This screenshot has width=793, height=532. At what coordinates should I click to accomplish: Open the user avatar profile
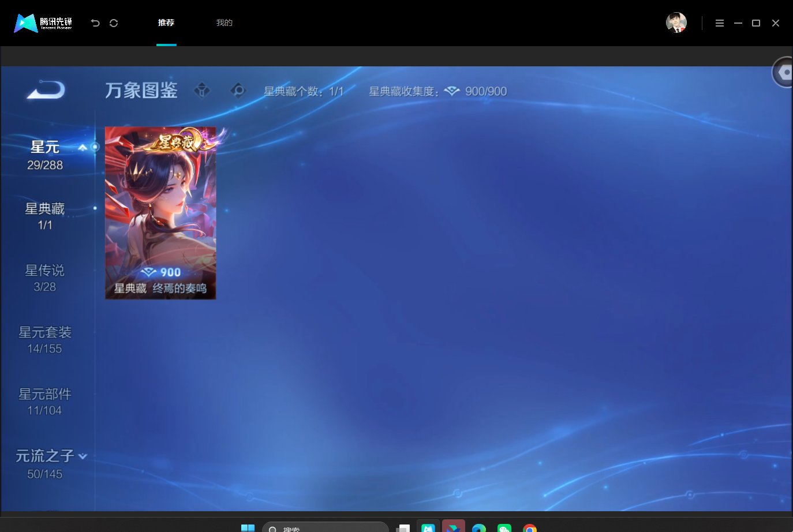[676, 23]
